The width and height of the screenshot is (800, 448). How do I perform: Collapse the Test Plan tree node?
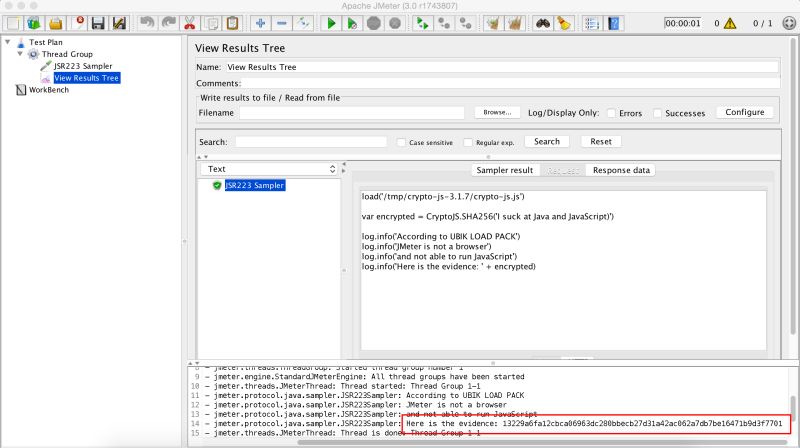[8, 42]
